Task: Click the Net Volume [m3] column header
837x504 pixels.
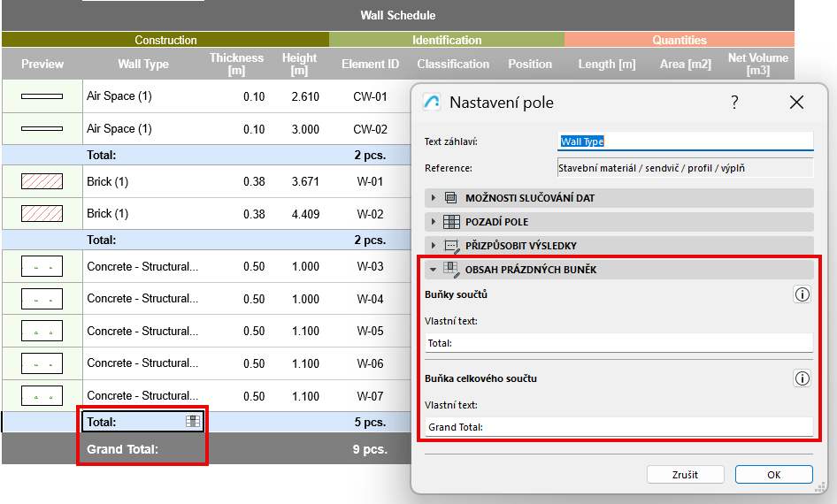Action: coord(758,64)
